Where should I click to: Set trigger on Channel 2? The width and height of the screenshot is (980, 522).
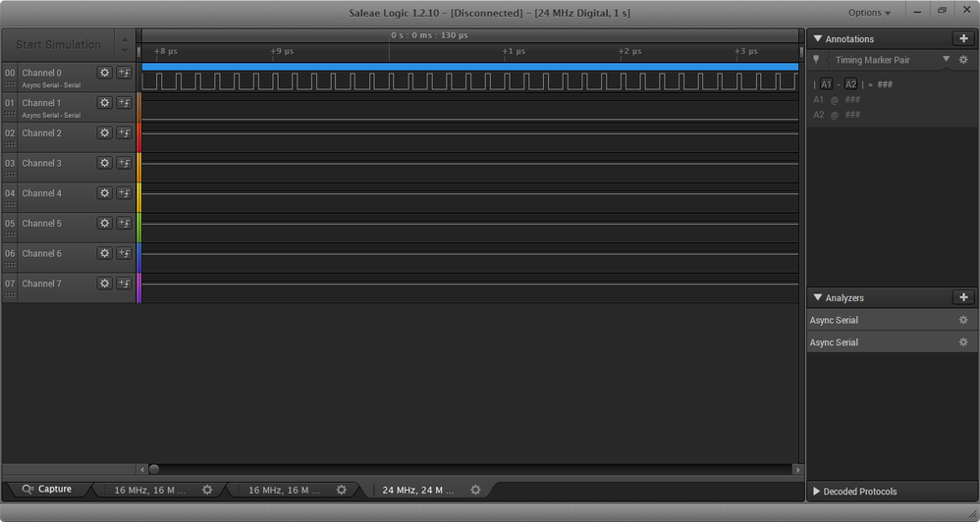tap(124, 132)
